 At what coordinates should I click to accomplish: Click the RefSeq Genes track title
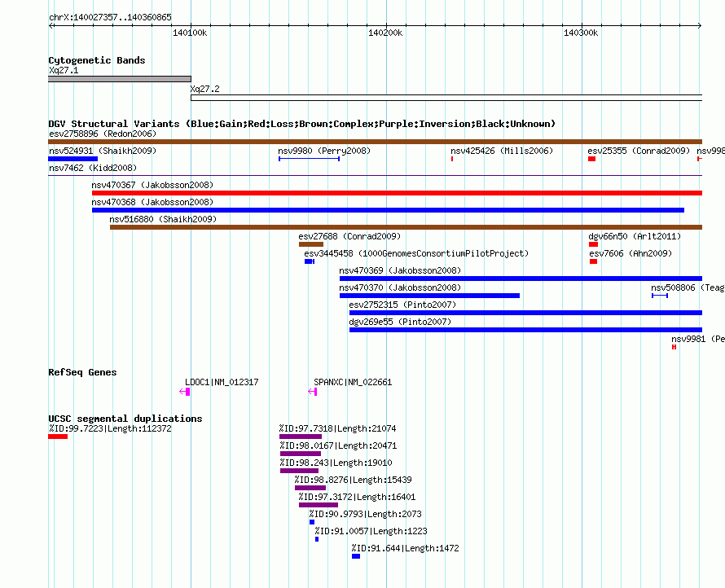click(82, 372)
